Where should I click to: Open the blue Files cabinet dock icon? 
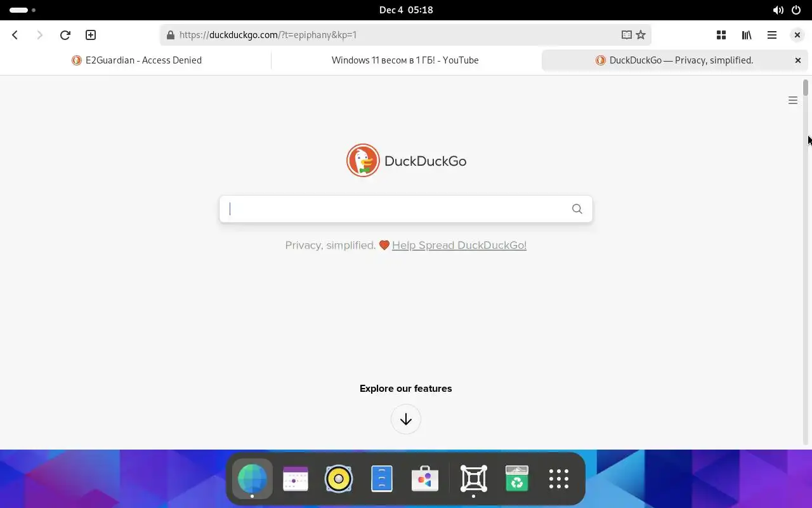382,479
